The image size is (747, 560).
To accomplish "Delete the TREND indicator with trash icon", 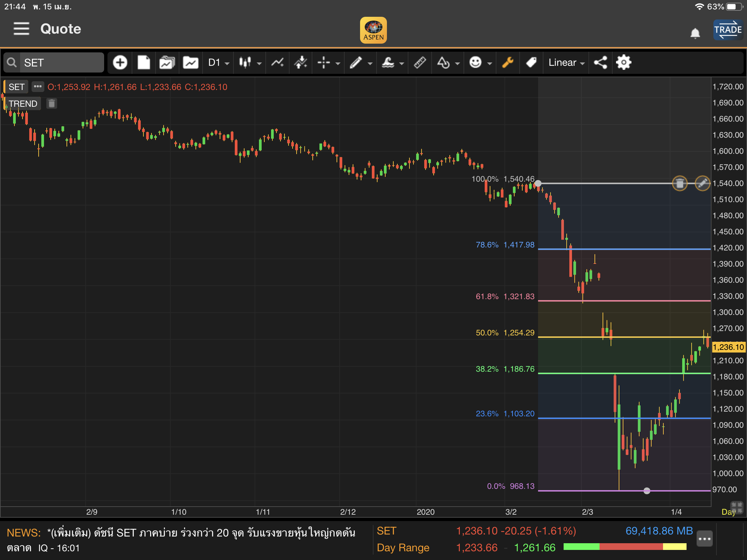I will point(52,104).
